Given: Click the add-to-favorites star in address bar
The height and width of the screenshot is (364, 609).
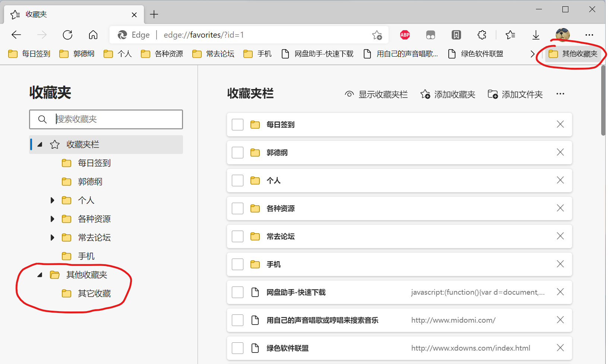Looking at the screenshot, I should pyautogui.click(x=377, y=35).
